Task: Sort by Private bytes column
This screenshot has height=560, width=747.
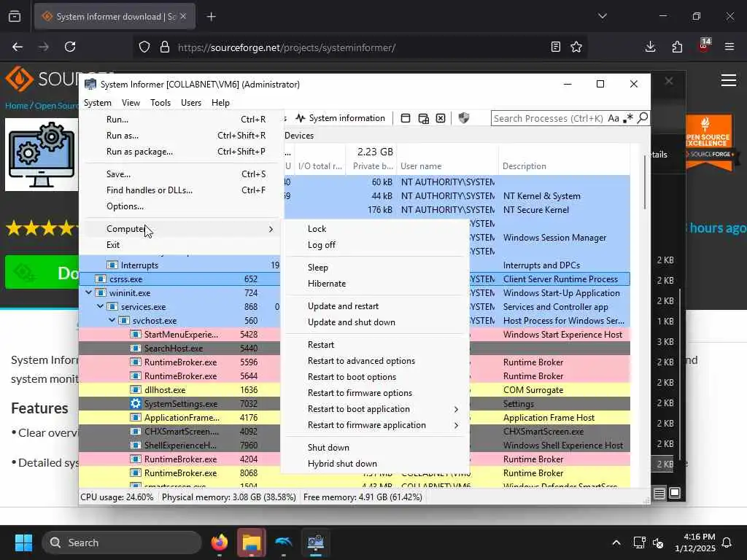Action: pos(371,166)
